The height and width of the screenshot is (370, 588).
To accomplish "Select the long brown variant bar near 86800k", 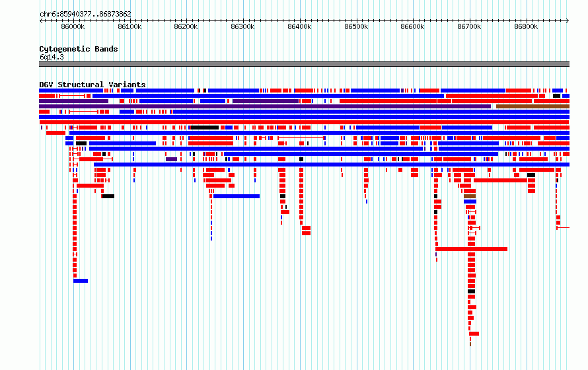I will pos(533,106).
